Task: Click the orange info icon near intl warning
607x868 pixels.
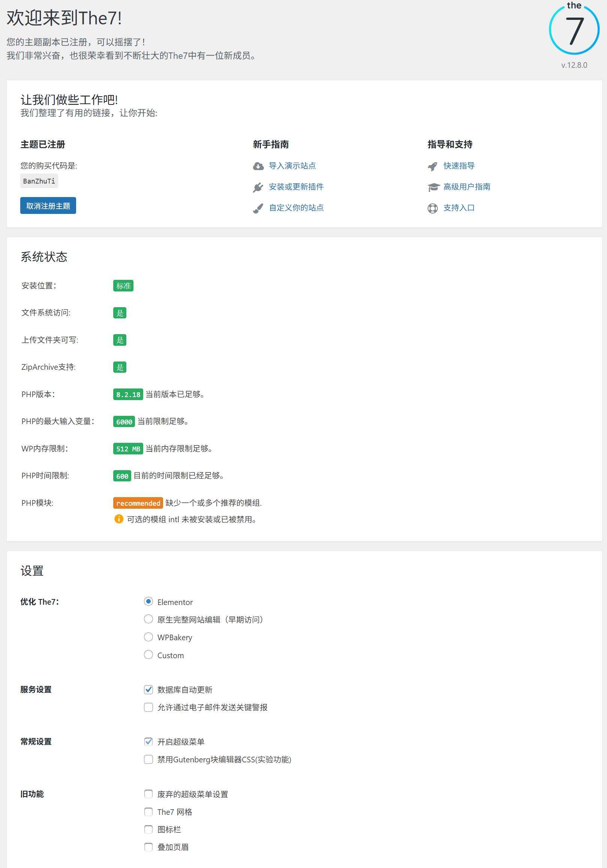Action: coord(119,519)
